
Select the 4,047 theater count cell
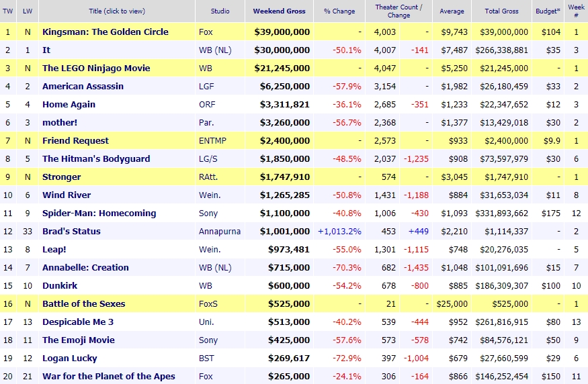pos(385,68)
